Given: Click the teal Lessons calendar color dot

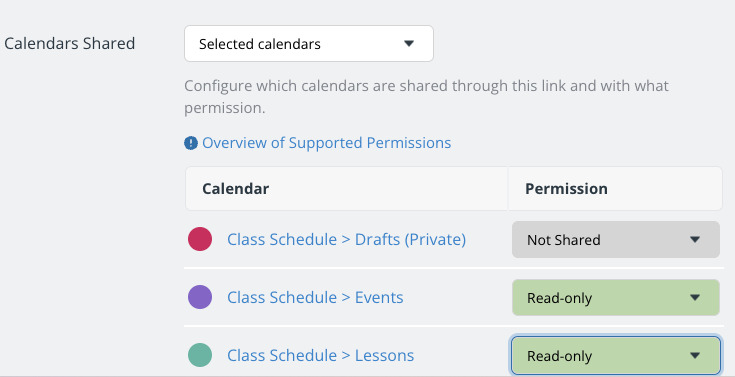Looking at the screenshot, I should (200, 355).
